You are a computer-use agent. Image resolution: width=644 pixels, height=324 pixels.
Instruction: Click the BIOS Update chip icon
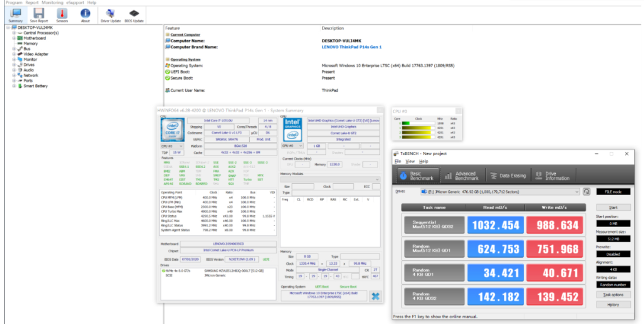(134, 14)
